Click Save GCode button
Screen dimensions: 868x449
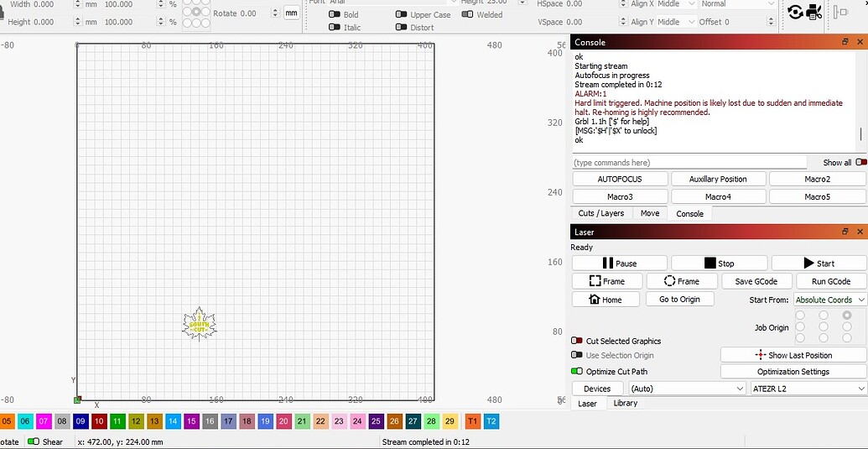[756, 281]
